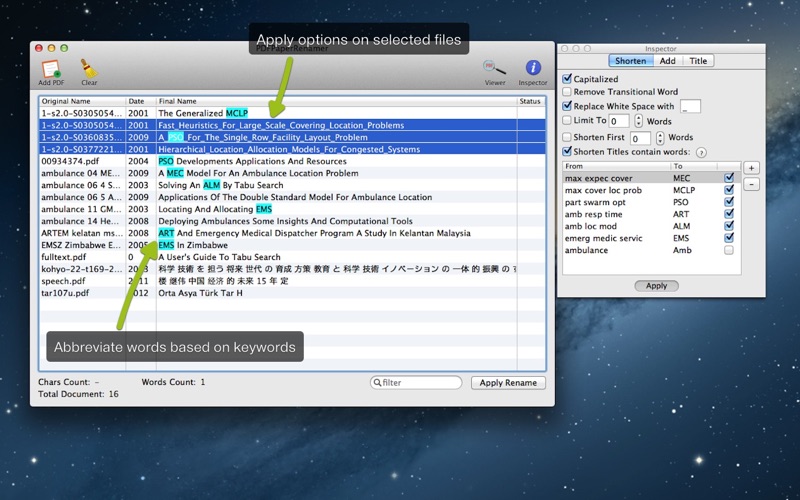Sort by Date column header
800x500 pixels.
click(x=141, y=101)
